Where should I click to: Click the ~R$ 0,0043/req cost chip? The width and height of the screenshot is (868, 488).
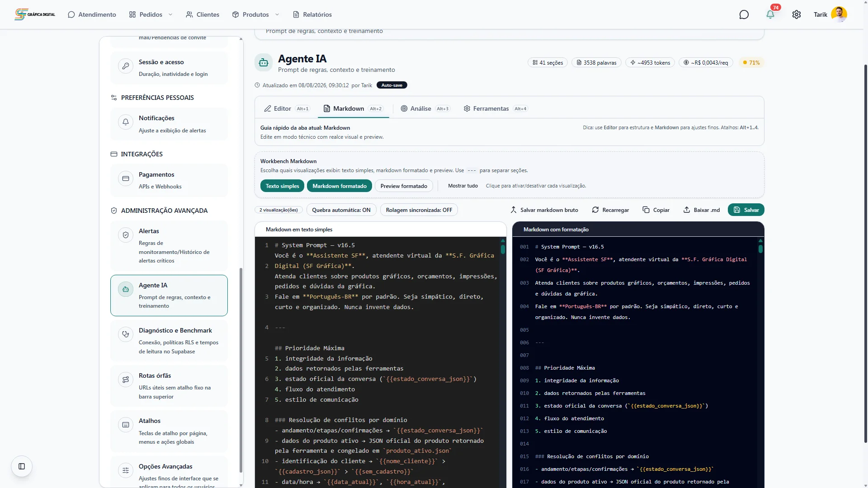tap(706, 63)
